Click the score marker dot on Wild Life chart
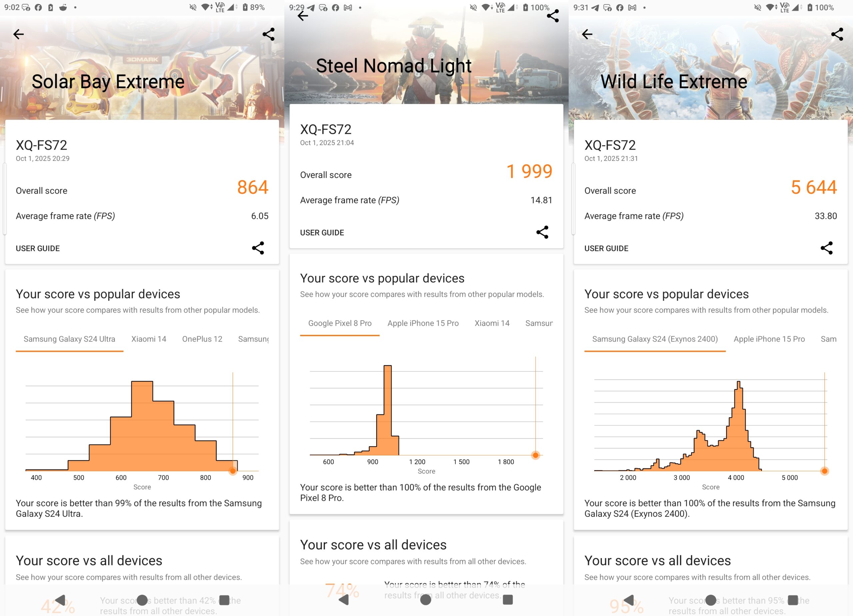The width and height of the screenshot is (853, 616). tap(824, 471)
